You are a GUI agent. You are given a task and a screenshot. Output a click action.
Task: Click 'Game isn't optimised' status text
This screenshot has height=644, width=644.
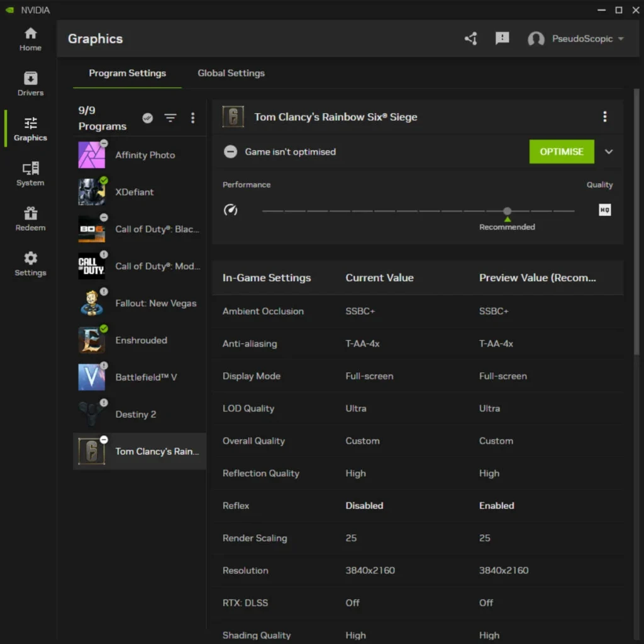coord(290,152)
